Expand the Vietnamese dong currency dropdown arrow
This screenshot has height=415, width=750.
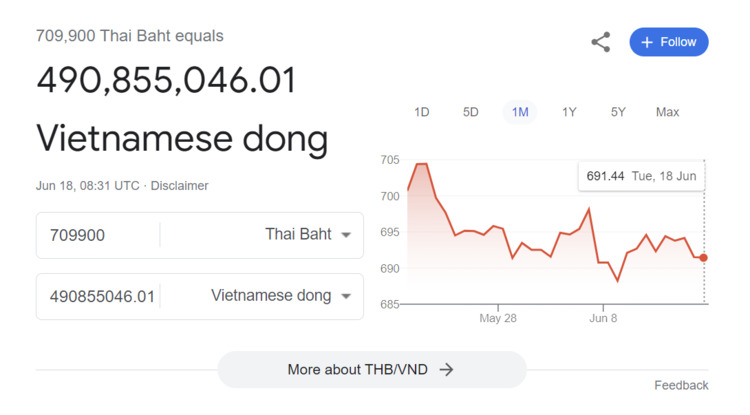346,296
